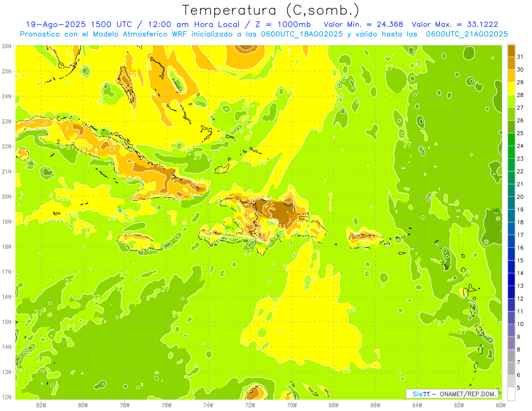Image resolution: width=532 pixels, height=411 pixels.
Task: Click the 72W longitude axis label
Action: click(x=250, y=404)
